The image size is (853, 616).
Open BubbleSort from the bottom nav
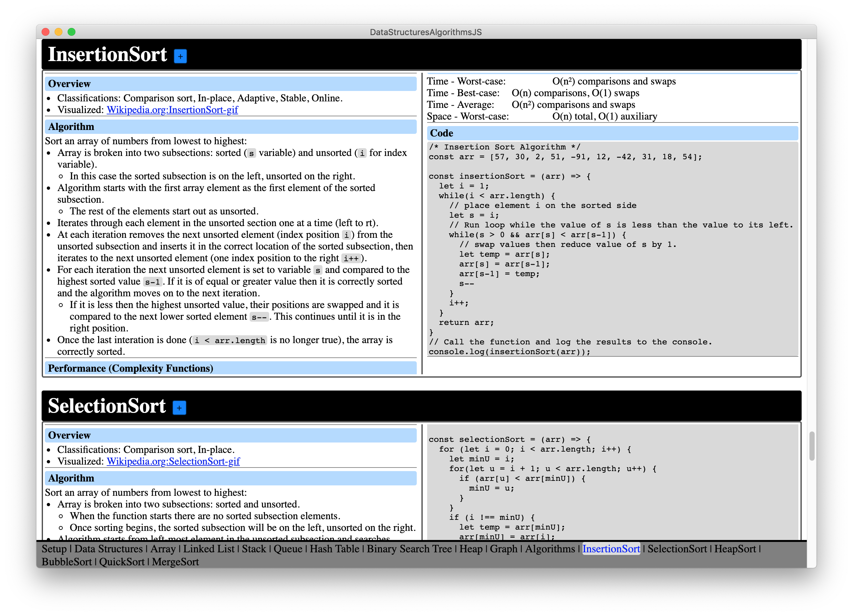click(67, 562)
